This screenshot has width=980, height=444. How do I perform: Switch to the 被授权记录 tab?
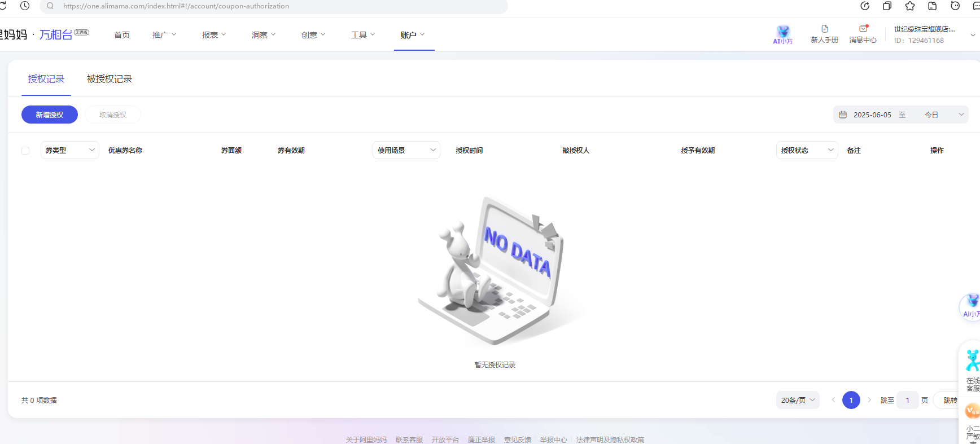110,79
